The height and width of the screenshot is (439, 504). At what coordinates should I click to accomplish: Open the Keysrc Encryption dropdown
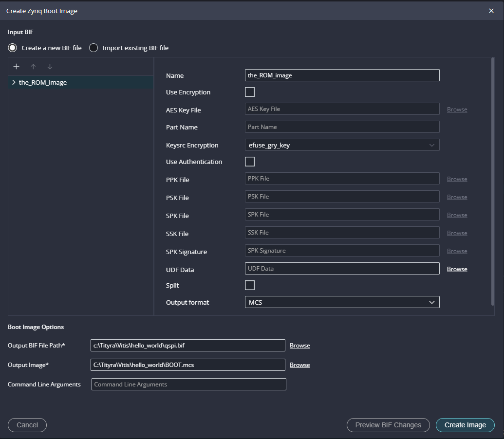[342, 145]
